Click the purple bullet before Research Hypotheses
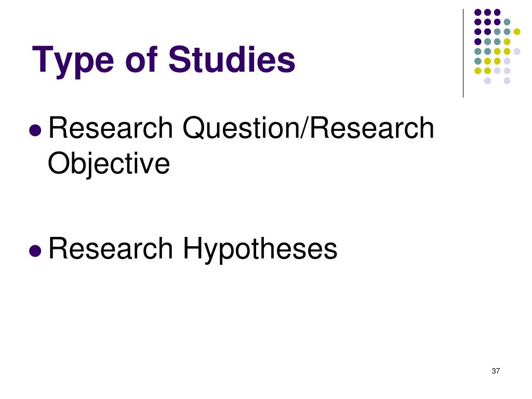 [35, 251]
